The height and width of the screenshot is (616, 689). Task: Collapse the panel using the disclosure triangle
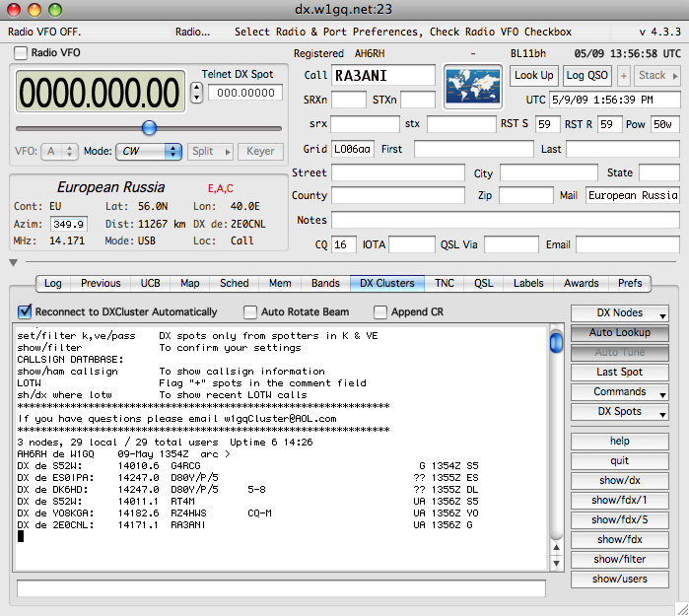coord(12,263)
